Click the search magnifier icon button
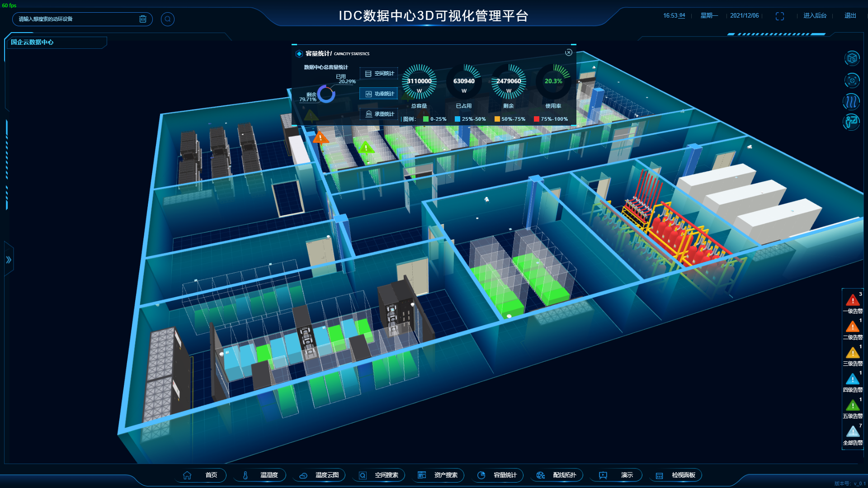Viewport: 868px width, 488px height. [x=168, y=19]
